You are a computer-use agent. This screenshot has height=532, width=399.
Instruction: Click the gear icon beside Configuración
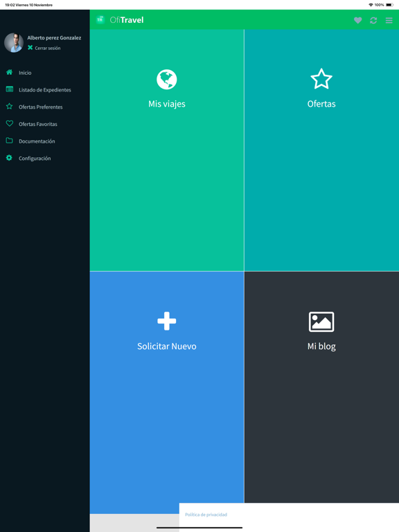[x=9, y=158]
